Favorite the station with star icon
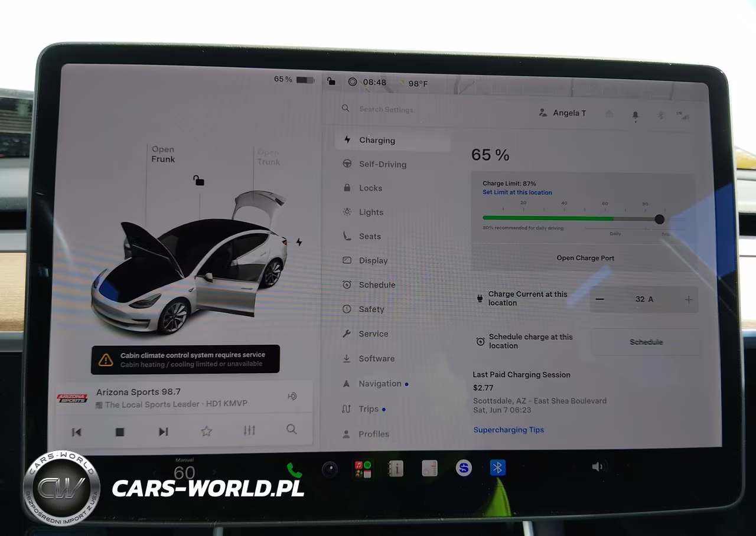The width and height of the screenshot is (756, 536). click(206, 431)
